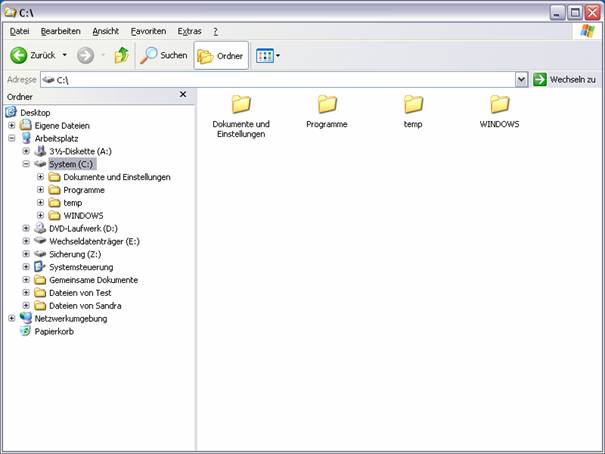Image resolution: width=605 pixels, height=454 pixels.
Task: Expand the Wechseldatenträger (E:) node
Action: click(26, 241)
